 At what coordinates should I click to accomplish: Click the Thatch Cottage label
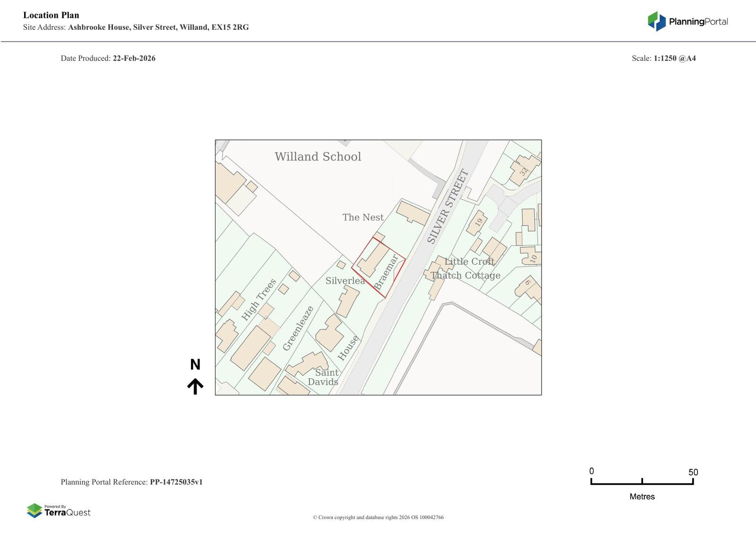(465, 276)
